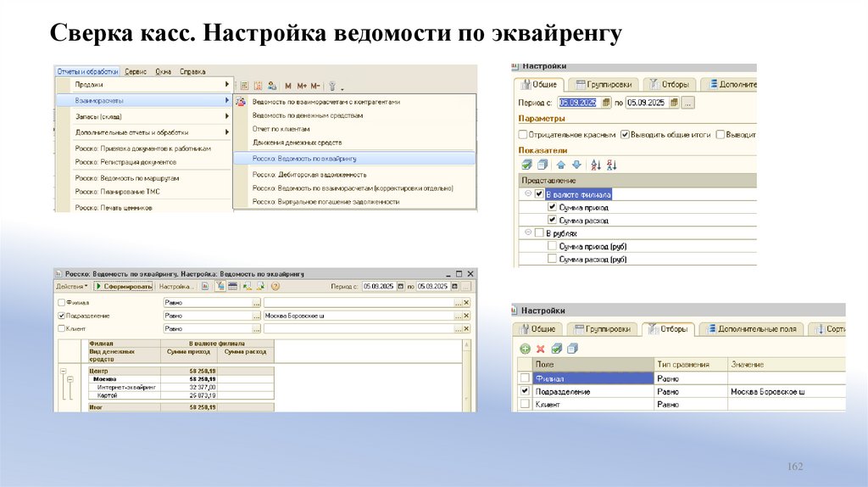This screenshot has height=487, width=868.
Task: Open Филиал comparison type selector Равно
Action: 256,303
